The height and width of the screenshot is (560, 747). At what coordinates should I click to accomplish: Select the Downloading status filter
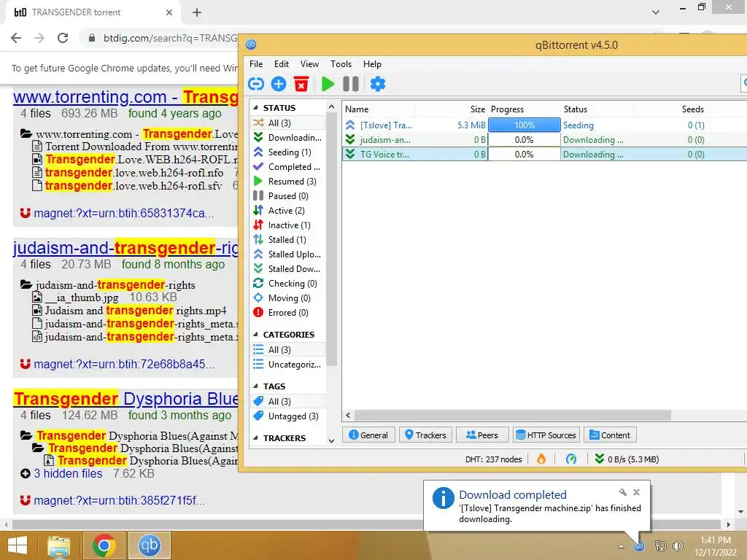(x=287, y=138)
